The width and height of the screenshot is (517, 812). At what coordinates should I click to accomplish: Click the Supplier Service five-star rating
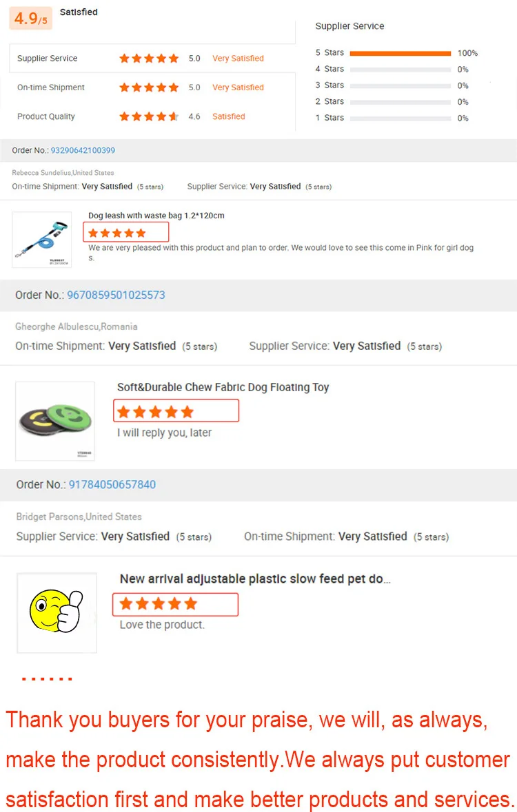coord(149,59)
